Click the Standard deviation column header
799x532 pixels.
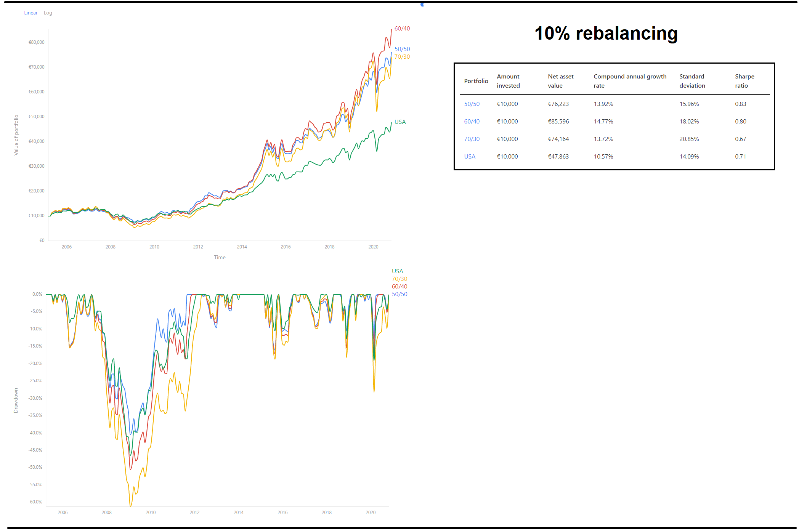click(x=692, y=81)
